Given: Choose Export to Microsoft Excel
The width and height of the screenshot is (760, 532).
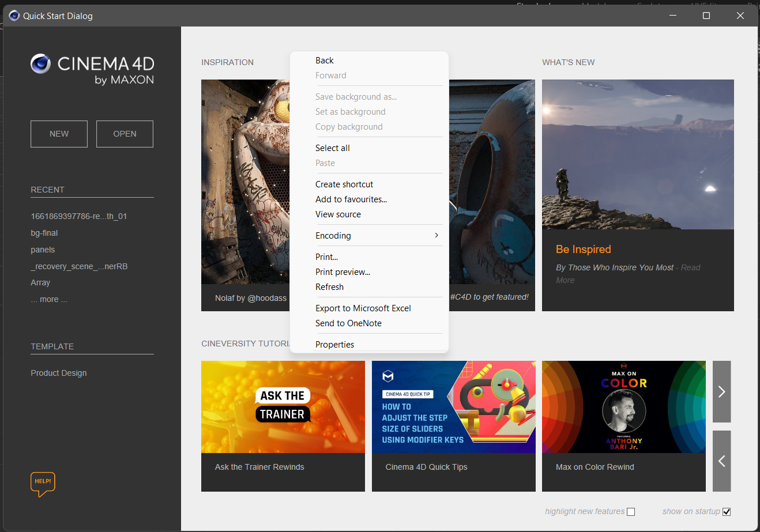Looking at the screenshot, I should coord(363,308).
